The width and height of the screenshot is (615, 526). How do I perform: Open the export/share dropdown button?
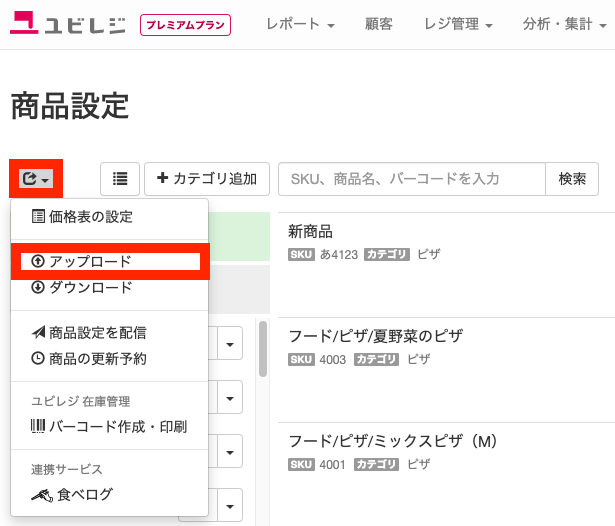[36, 179]
